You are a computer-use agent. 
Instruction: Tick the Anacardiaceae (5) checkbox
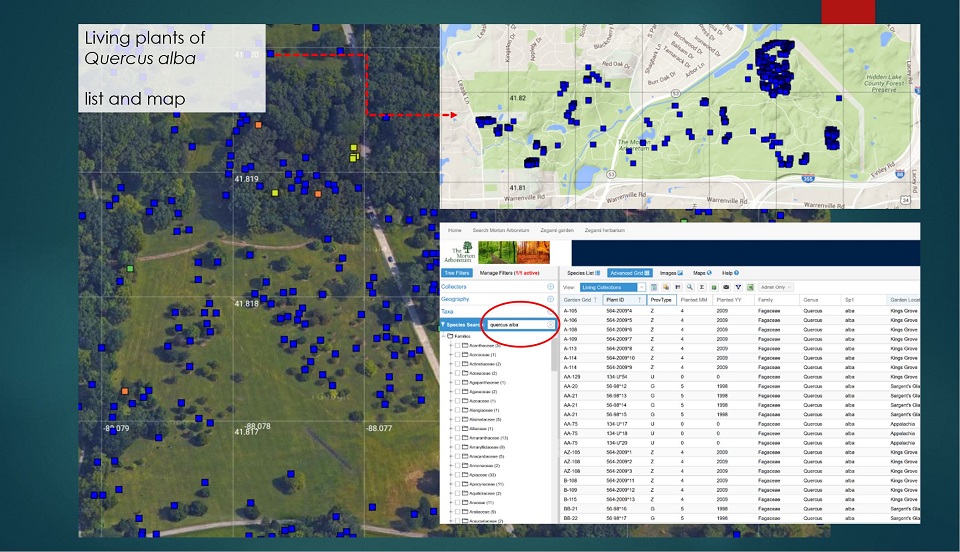pyautogui.click(x=457, y=457)
